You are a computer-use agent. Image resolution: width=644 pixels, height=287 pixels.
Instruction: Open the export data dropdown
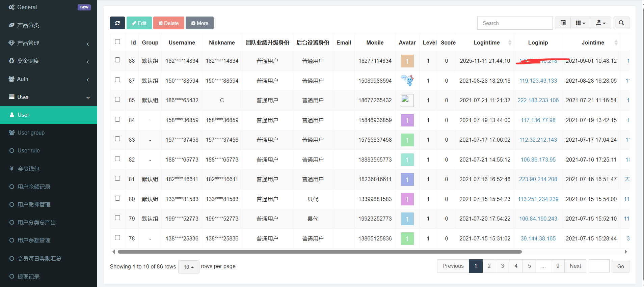pos(601,23)
